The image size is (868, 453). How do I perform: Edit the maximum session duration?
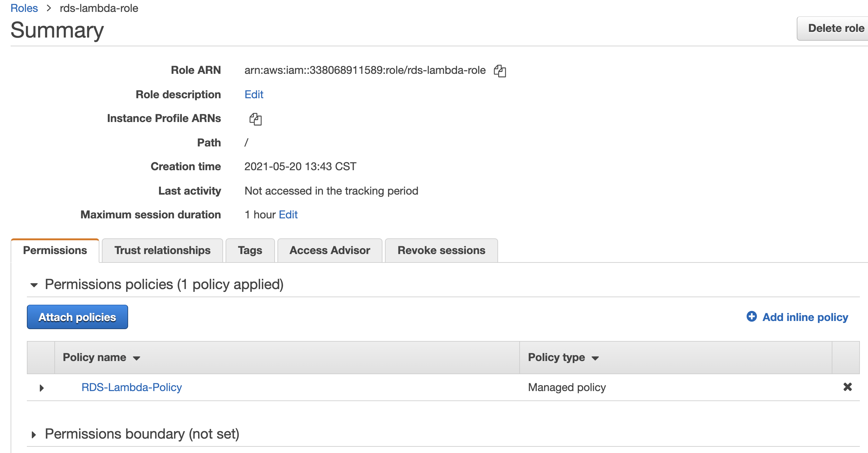click(x=288, y=215)
